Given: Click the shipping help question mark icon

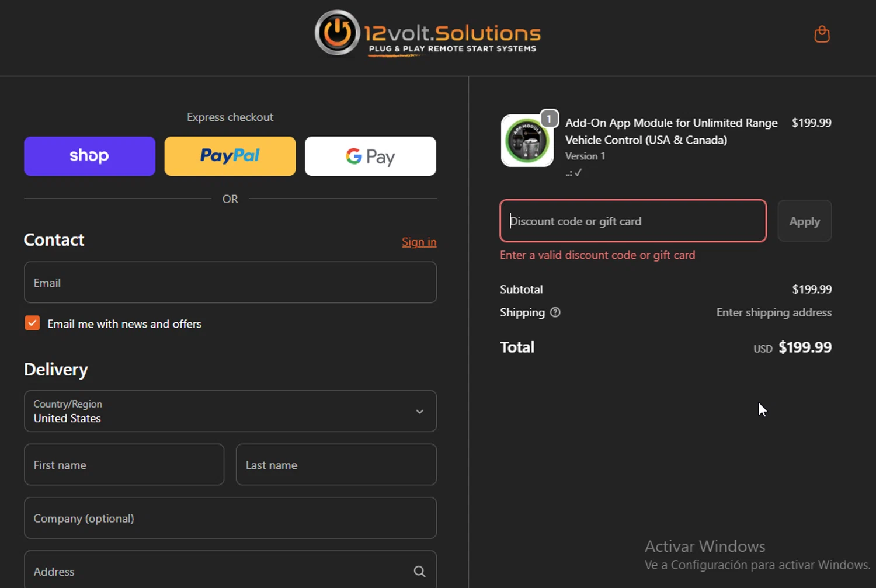Looking at the screenshot, I should point(555,312).
